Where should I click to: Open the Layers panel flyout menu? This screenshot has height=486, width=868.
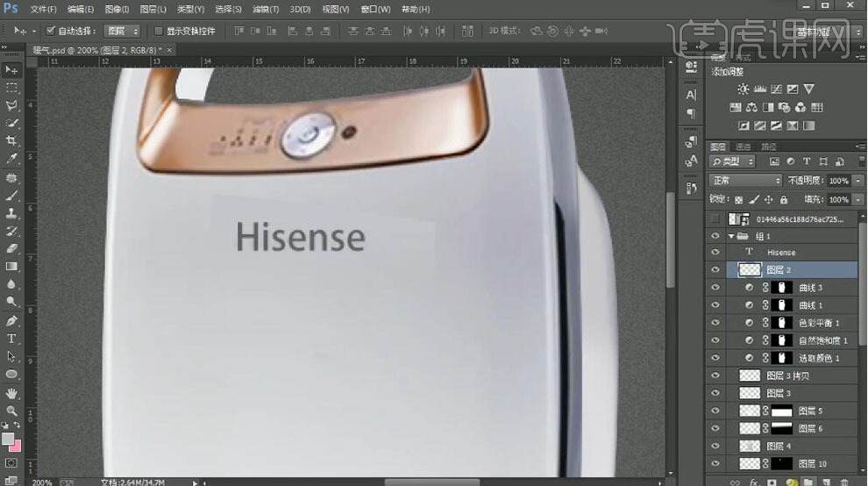pos(860,147)
